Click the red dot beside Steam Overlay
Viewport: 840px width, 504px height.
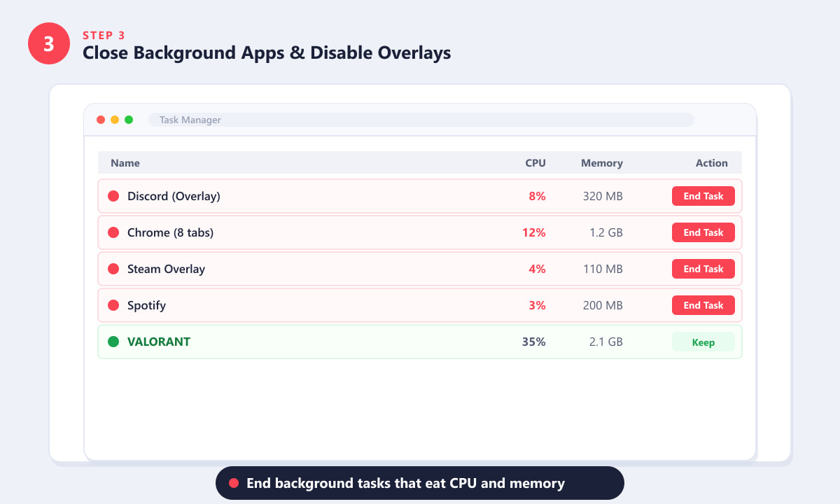pos(113,269)
